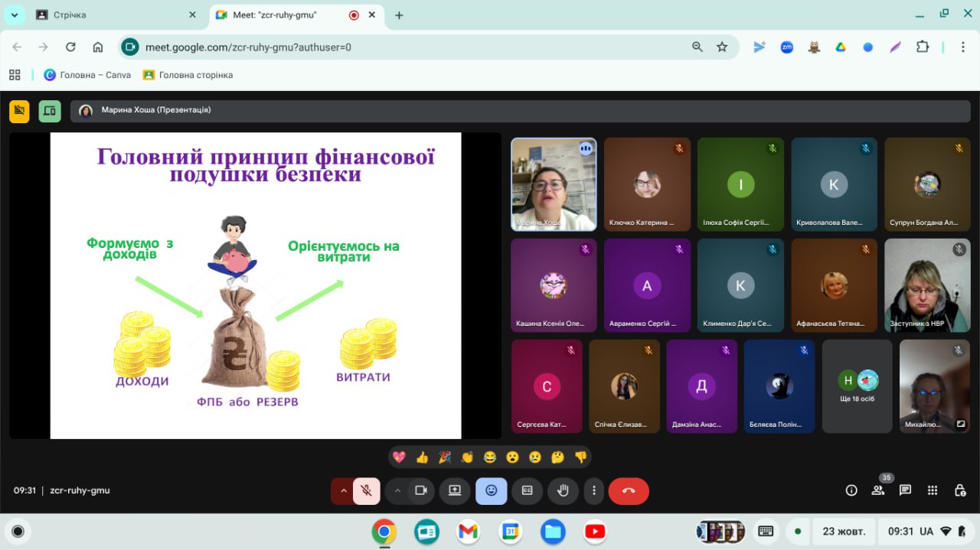Switch to the Стрічка browser tab

(x=107, y=15)
